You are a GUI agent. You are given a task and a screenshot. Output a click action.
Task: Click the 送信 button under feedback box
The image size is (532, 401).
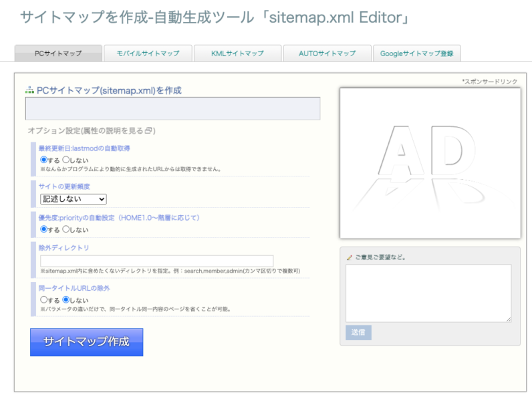click(358, 332)
